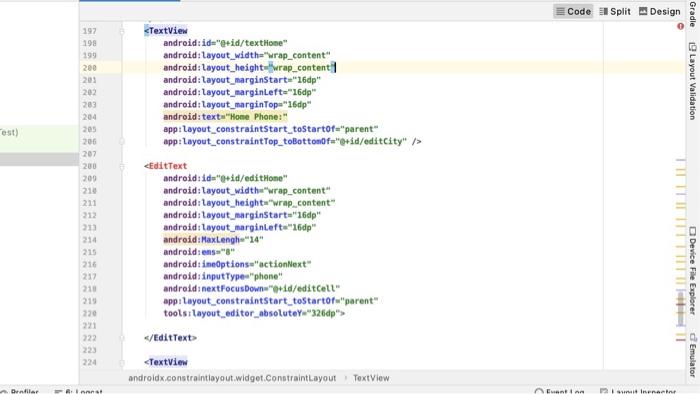Switch editor to Code view
Screen dimensions: 700x394
(x=573, y=11)
